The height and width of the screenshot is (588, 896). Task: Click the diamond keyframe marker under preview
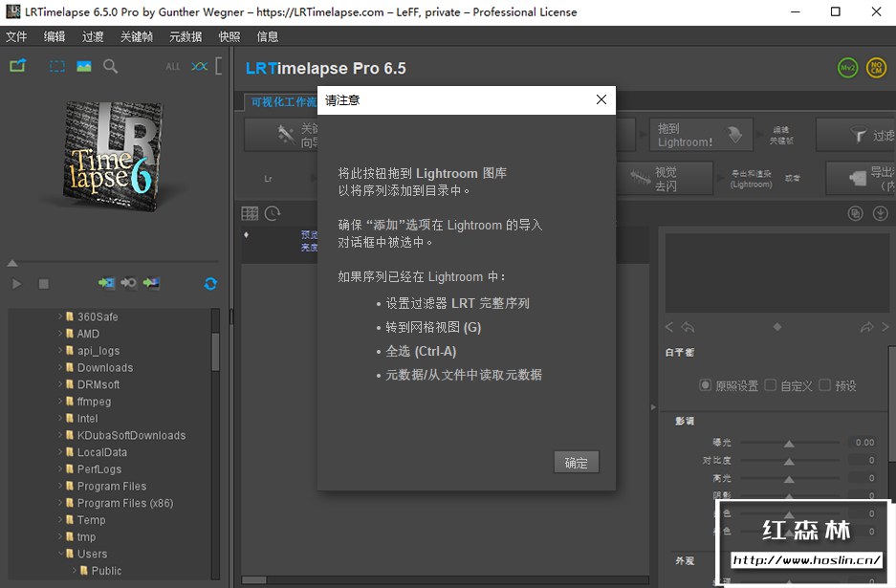coord(777,327)
